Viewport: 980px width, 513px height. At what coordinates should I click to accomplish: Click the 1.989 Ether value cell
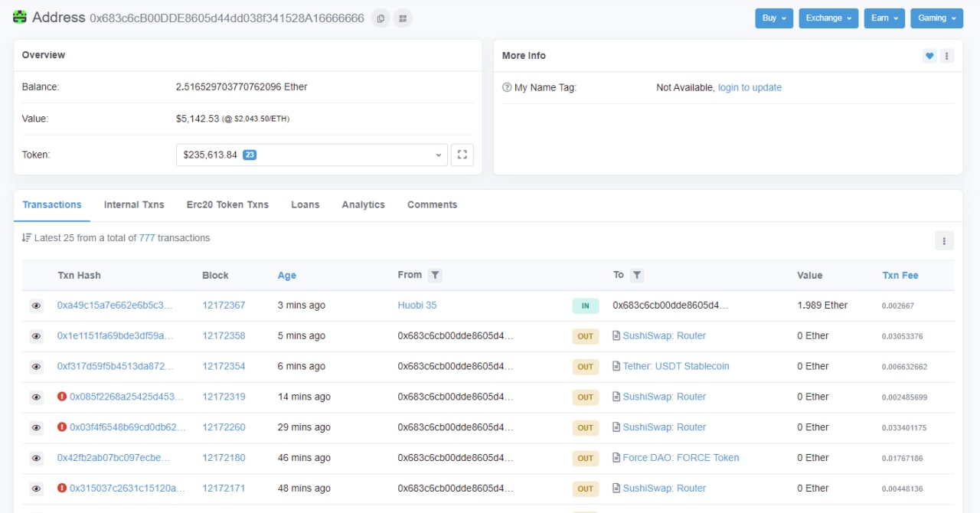(x=822, y=306)
